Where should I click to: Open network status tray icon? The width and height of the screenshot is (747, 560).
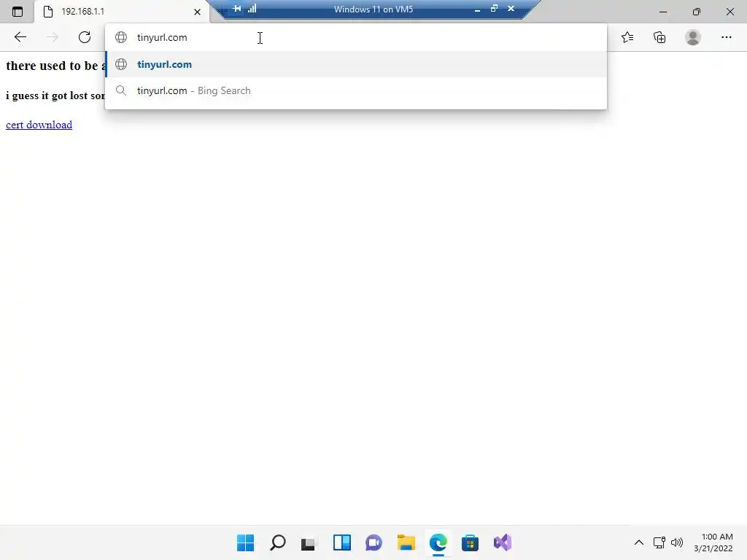(x=659, y=542)
